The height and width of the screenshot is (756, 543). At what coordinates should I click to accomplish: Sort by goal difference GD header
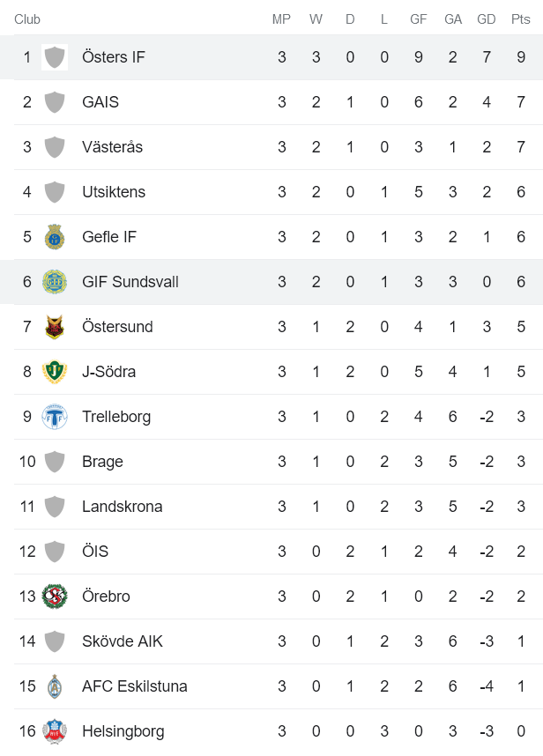click(x=487, y=19)
